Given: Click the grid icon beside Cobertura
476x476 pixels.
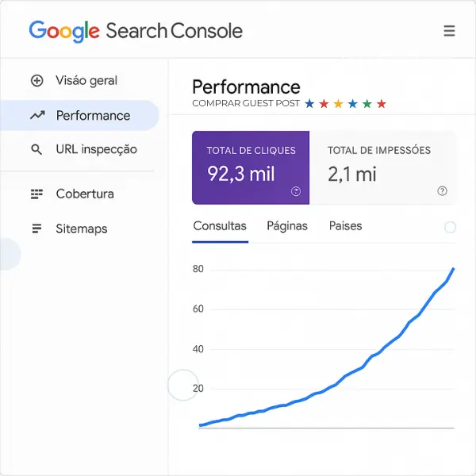Looking at the screenshot, I should click(36, 194).
